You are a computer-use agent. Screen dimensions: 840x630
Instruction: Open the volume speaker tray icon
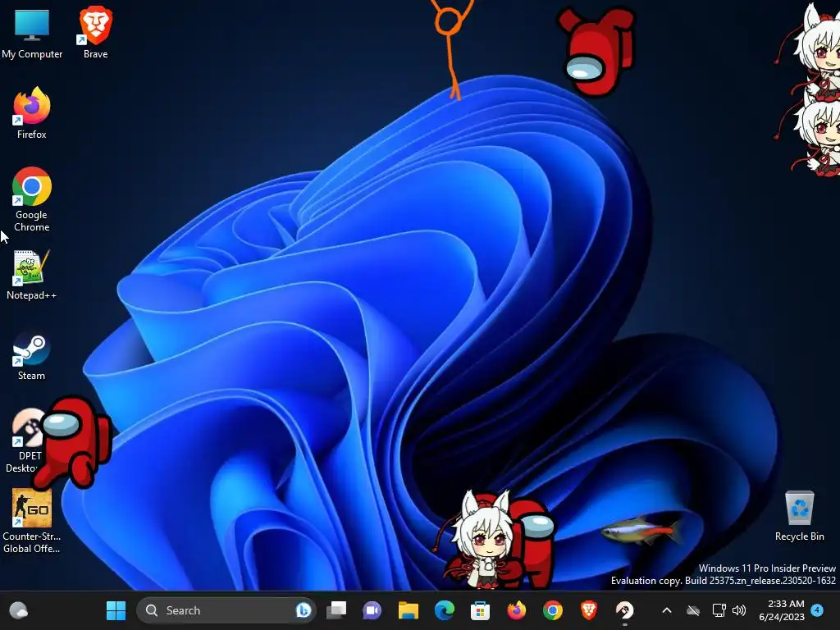coord(739,610)
